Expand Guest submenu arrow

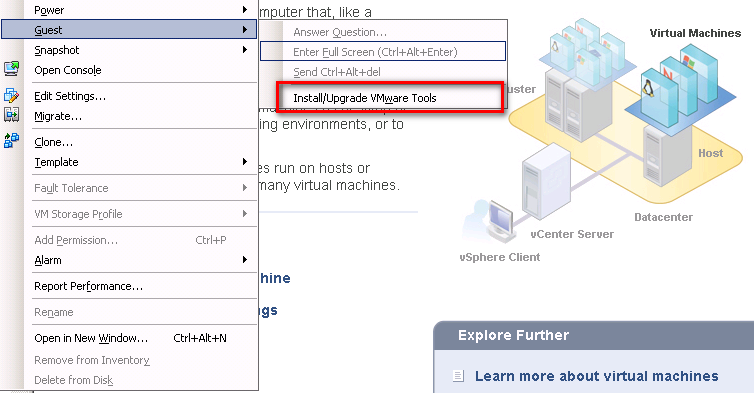(x=245, y=29)
